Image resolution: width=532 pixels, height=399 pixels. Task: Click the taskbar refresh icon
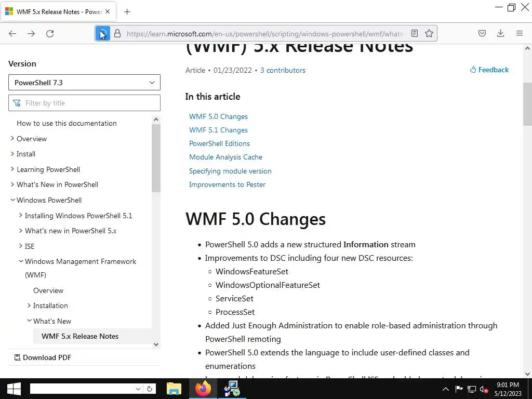[x=149, y=389]
